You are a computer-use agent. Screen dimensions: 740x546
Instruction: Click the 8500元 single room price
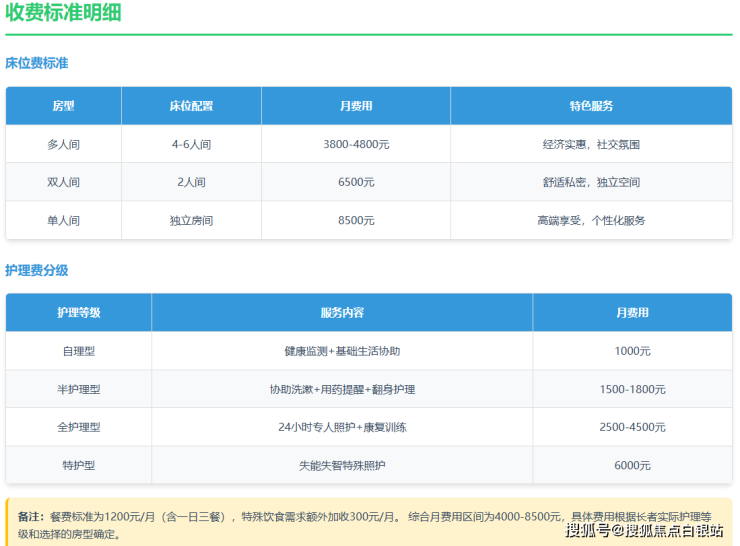point(356,220)
